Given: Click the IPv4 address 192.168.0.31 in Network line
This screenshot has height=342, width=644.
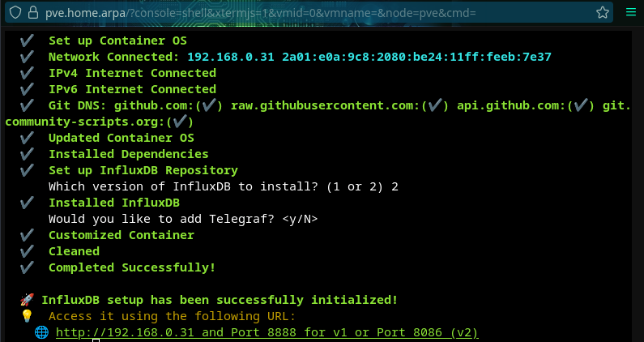Looking at the screenshot, I should (x=230, y=57).
